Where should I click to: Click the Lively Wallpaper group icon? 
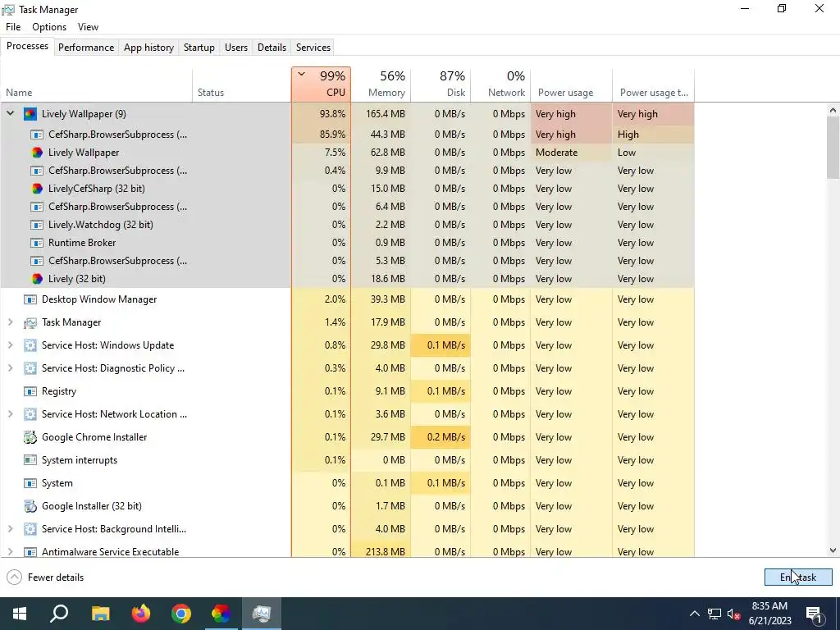30,113
